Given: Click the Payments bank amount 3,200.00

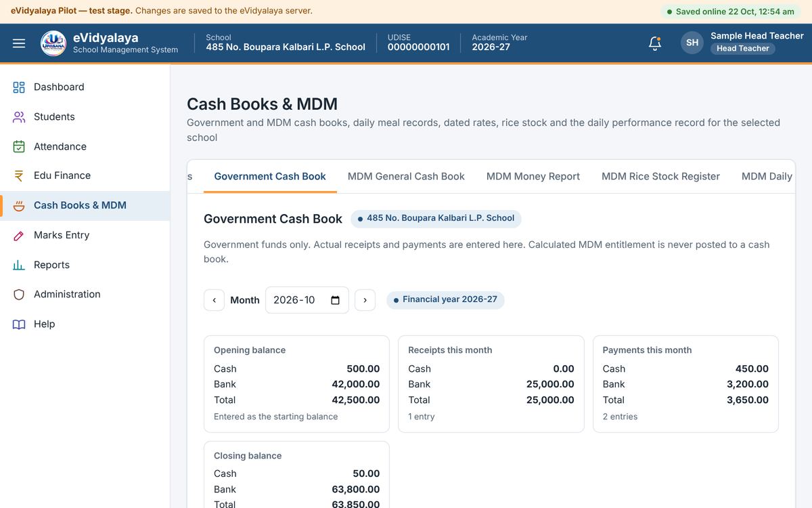Looking at the screenshot, I should [x=748, y=385].
